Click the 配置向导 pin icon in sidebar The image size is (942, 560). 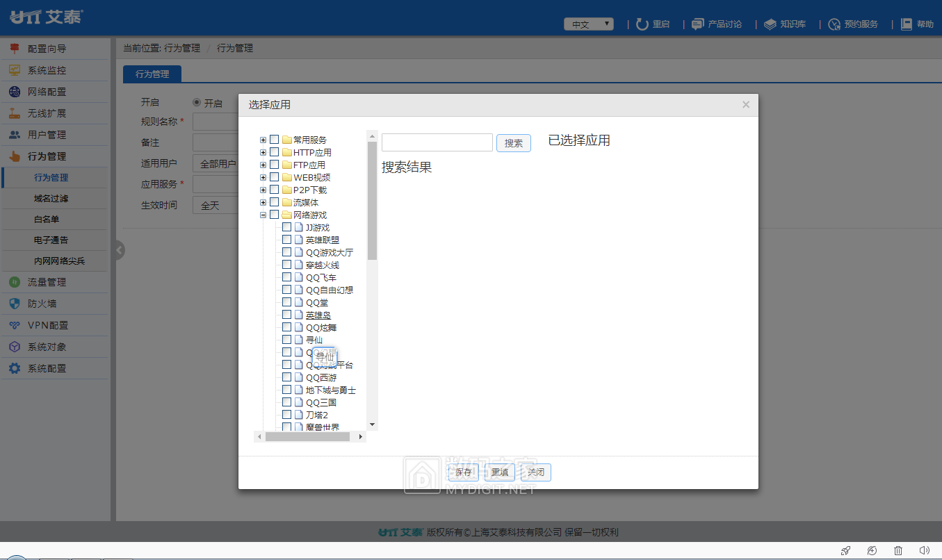(15, 49)
